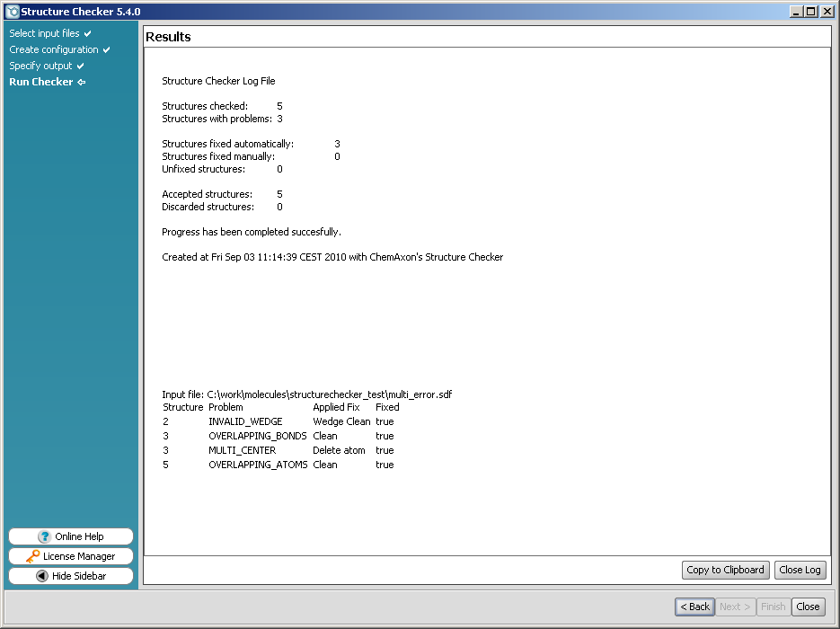Close the log with Close Log button
Image resolution: width=840 pixels, height=629 pixels.
click(x=800, y=570)
